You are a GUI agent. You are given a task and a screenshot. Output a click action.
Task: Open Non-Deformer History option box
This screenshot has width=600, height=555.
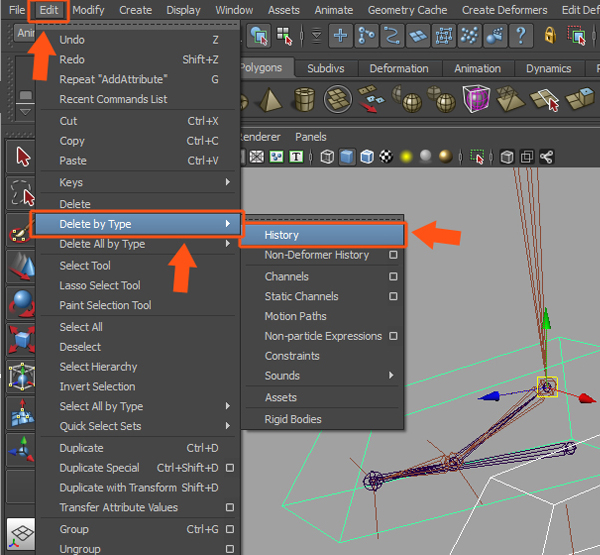[x=393, y=255]
